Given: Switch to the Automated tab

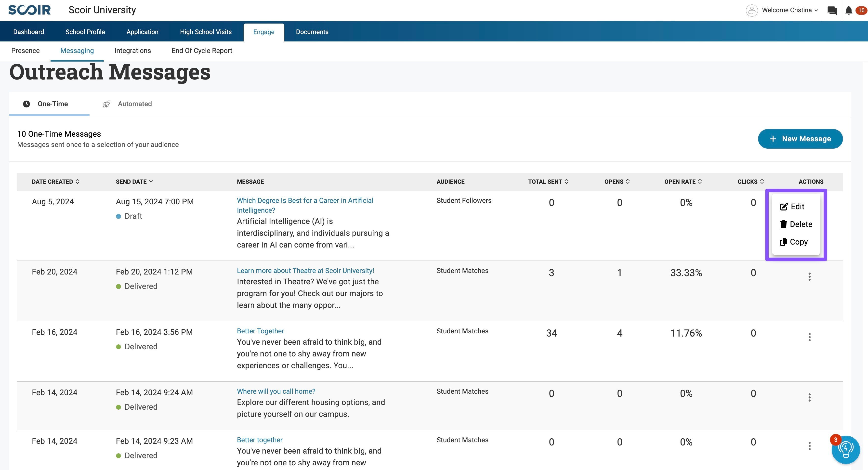Looking at the screenshot, I should click(134, 104).
